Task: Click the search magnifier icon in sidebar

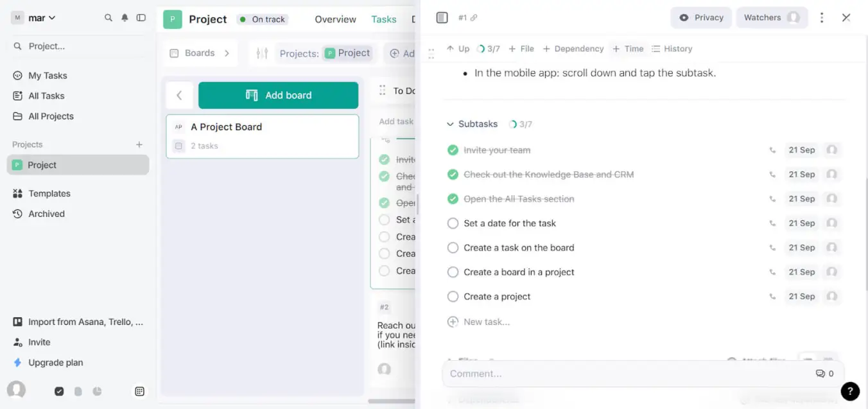Action: (108, 18)
